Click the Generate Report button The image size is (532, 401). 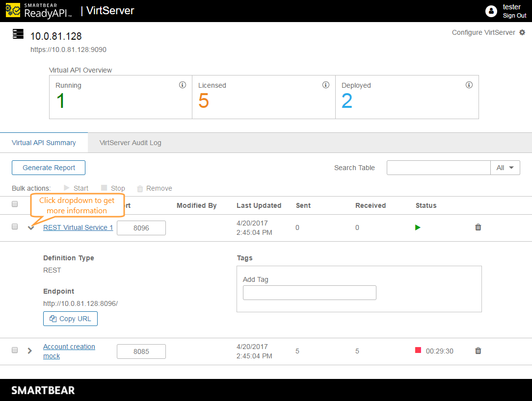point(49,168)
